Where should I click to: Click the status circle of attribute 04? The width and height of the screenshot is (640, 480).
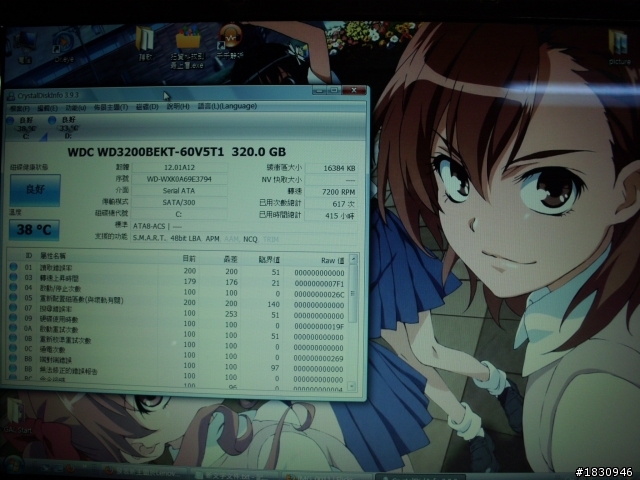tap(13, 287)
